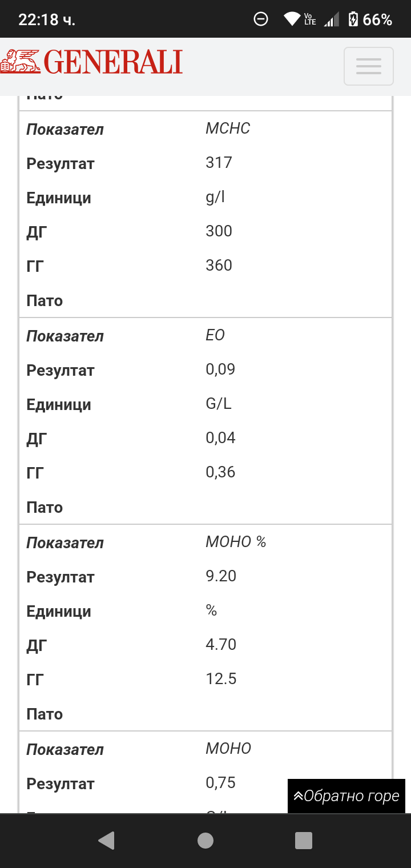Tap the Wi-Fi status icon
411x868 pixels.
point(292,19)
